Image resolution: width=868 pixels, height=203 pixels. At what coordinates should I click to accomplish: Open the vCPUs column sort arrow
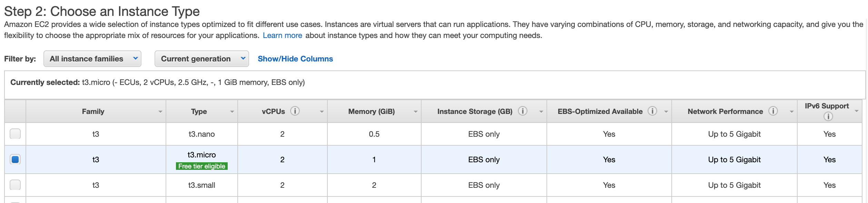322,112
